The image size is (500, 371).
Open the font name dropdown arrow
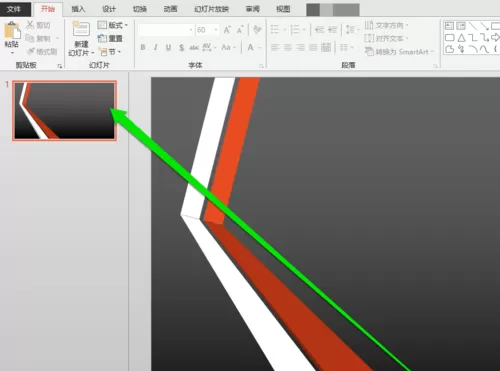coord(191,30)
